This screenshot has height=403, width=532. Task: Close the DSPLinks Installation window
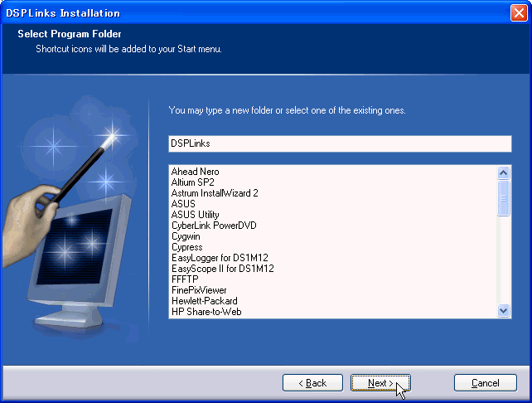[x=519, y=13]
